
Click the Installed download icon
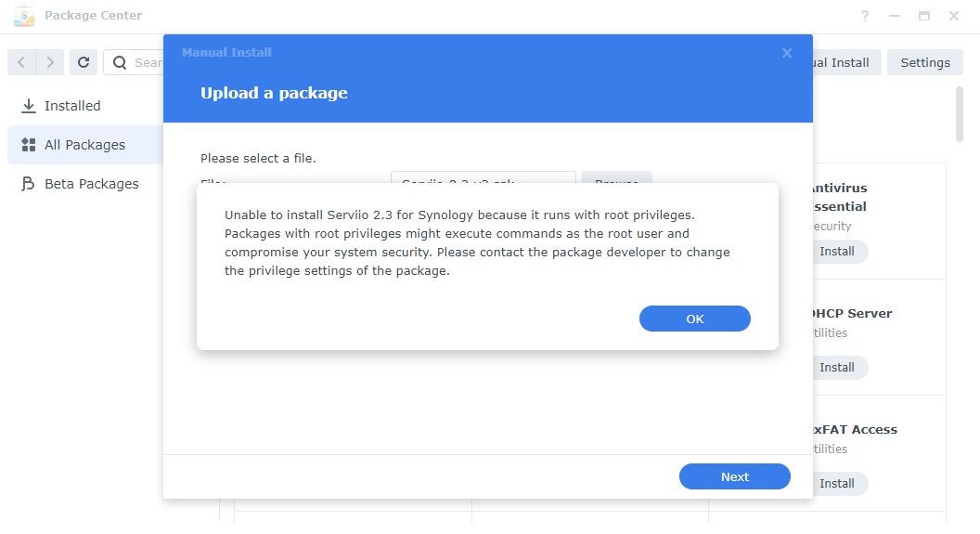click(28, 106)
